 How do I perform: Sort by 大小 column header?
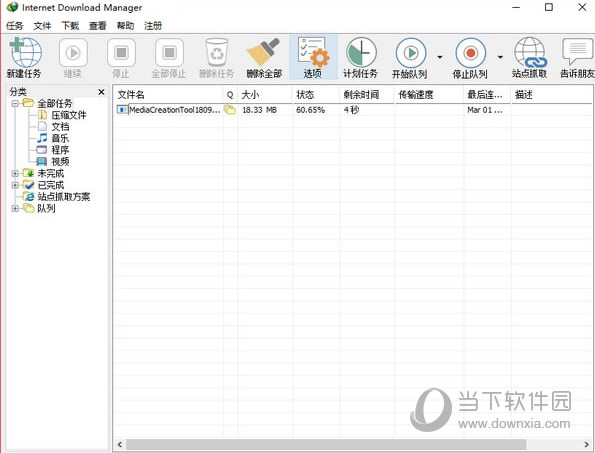[x=265, y=94]
